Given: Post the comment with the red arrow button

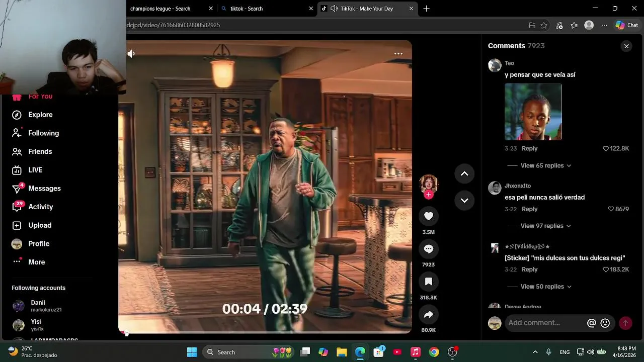Looking at the screenshot, I should tap(625, 323).
